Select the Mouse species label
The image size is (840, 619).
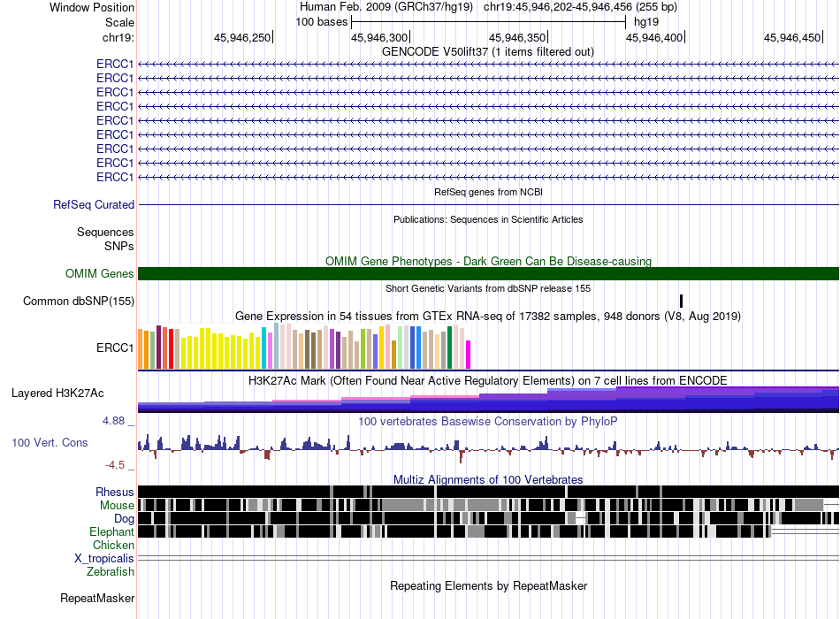117,506
